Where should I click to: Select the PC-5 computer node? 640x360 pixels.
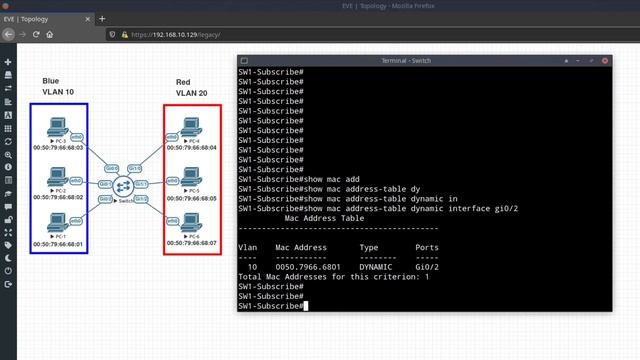[x=191, y=177]
